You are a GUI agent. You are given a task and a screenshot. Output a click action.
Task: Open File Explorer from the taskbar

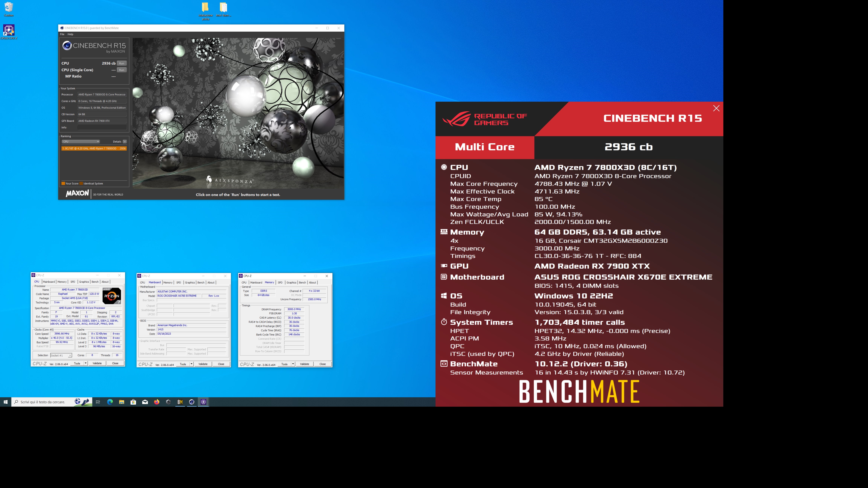(x=122, y=402)
